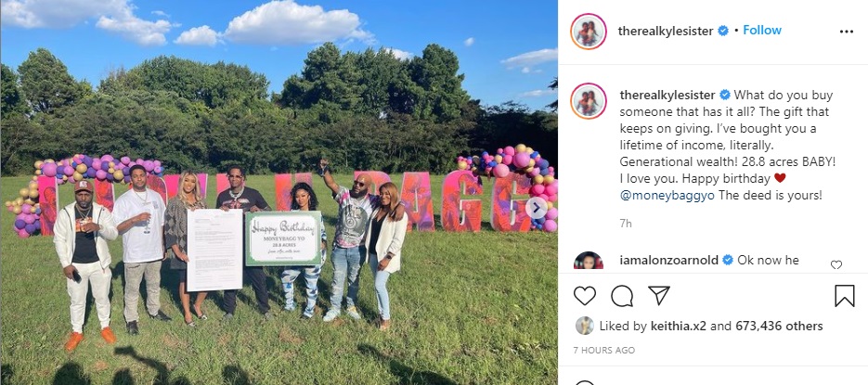868x385 pixels.
Task: Save the post with the bookmark icon
Action: [x=845, y=296]
